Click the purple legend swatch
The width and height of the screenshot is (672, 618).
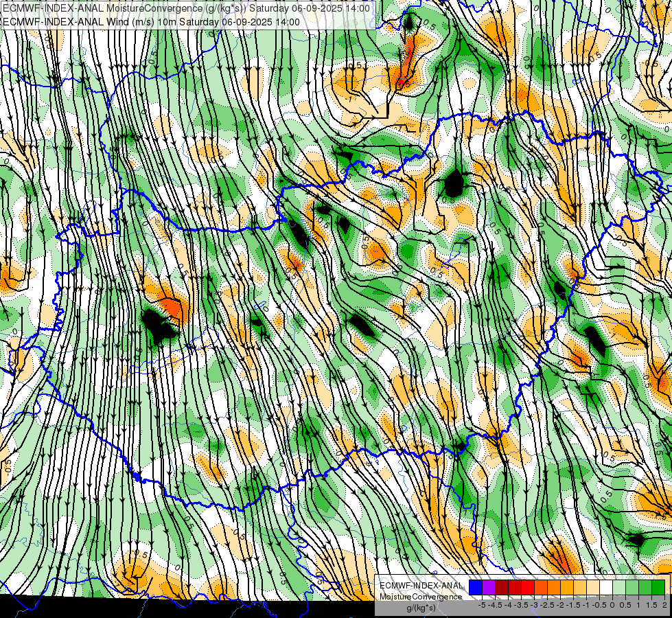click(x=489, y=588)
